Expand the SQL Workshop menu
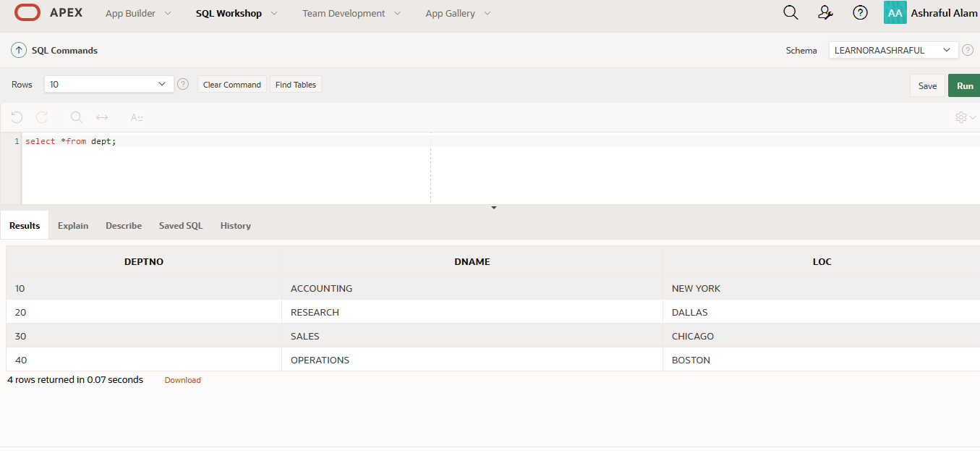Screen dimensions: 980x451 (237, 14)
